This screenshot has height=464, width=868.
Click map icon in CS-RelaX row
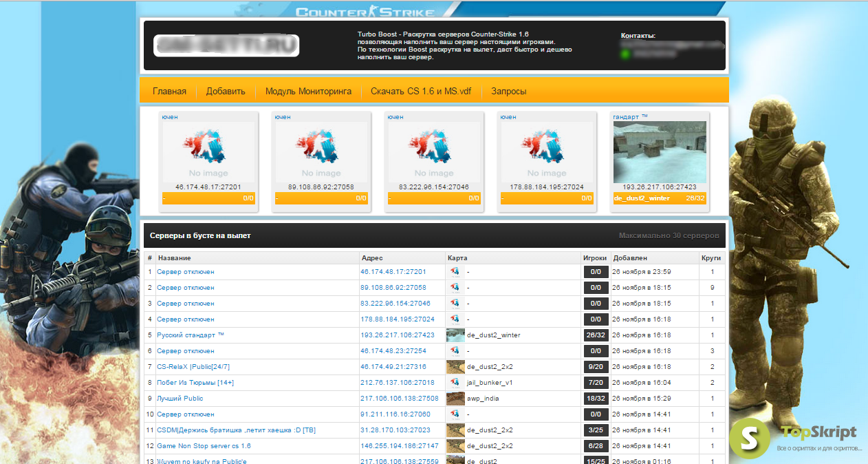(x=455, y=367)
